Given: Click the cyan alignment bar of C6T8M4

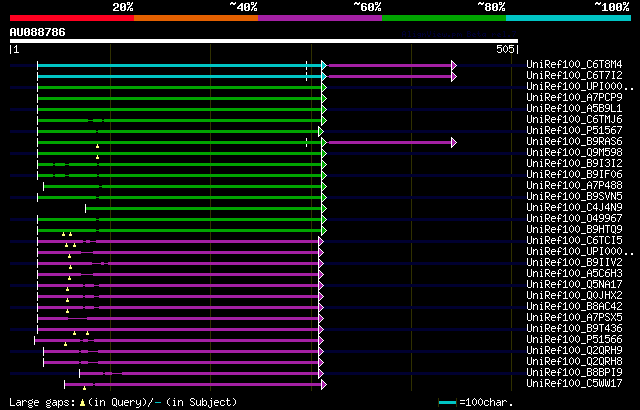Looking at the screenshot, I should (180, 65).
